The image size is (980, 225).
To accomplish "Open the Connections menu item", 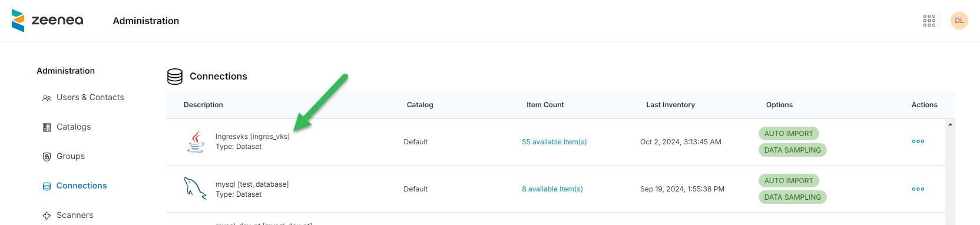I will pyautogui.click(x=81, y=186).
